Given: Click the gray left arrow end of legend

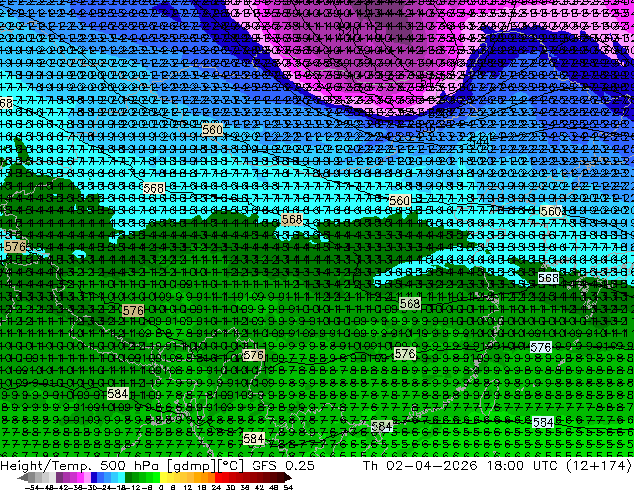Looking at the screenshot, I should click(23, 478).
